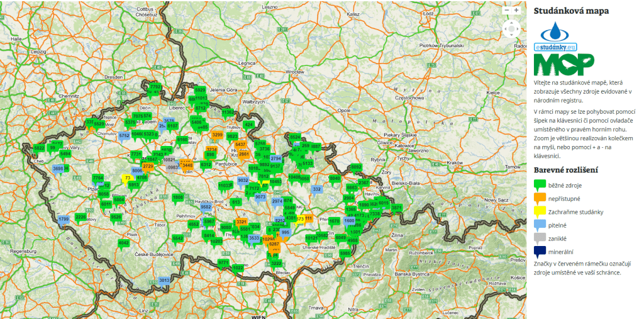644x319 pixels.
Task: Pan the map left using the arrow
Action: 506,28
